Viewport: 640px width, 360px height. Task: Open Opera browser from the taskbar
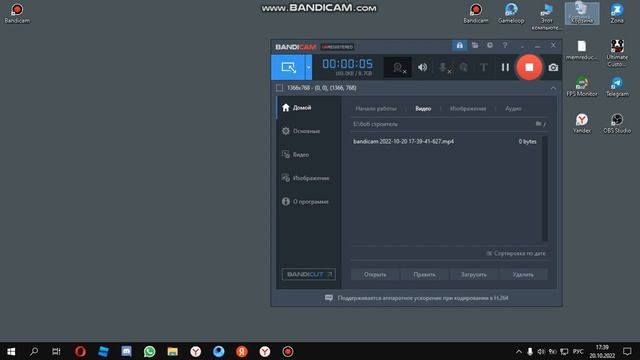pyautogui.click(x=80, y=351)
